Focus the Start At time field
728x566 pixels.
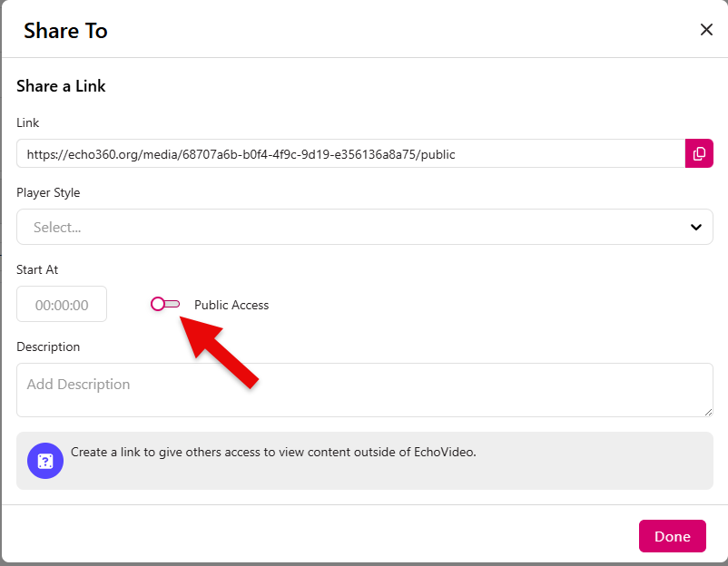coord(62,305)
